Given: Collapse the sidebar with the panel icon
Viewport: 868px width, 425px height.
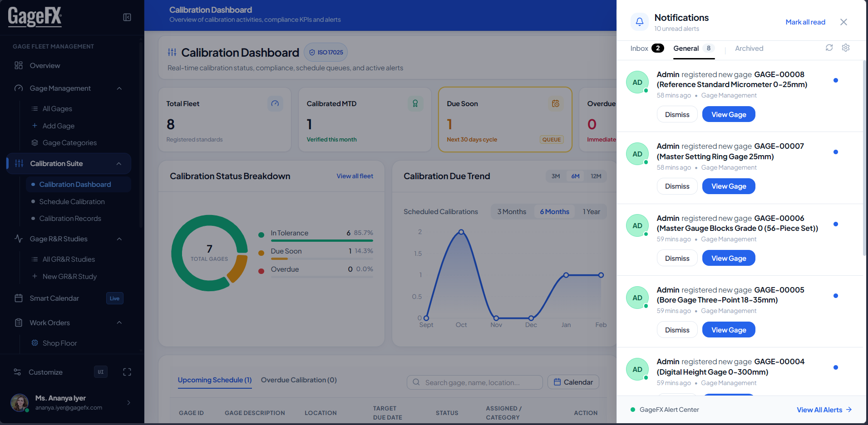Looking at the screenshot, I should (x=127, y=17).
